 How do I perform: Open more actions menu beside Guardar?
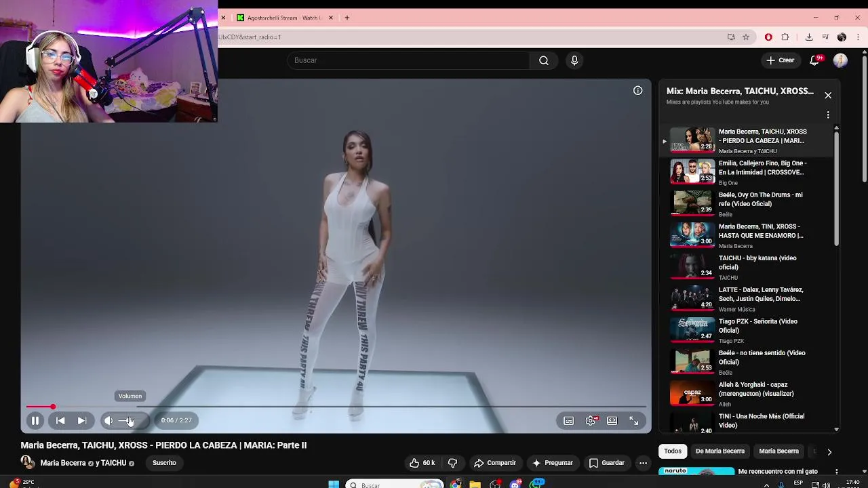[x=643, y=463]
